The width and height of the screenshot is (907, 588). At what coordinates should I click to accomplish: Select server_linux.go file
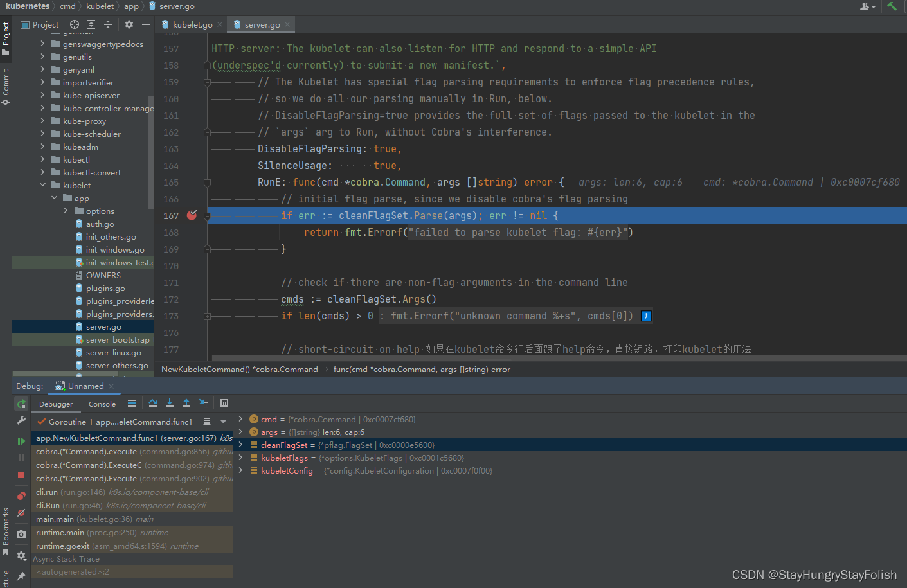(113, 352)
